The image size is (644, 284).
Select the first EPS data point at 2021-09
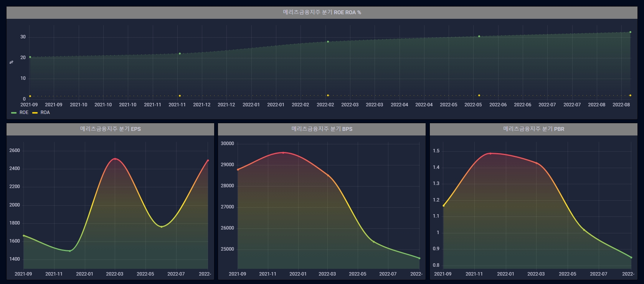tap(23, 236)
